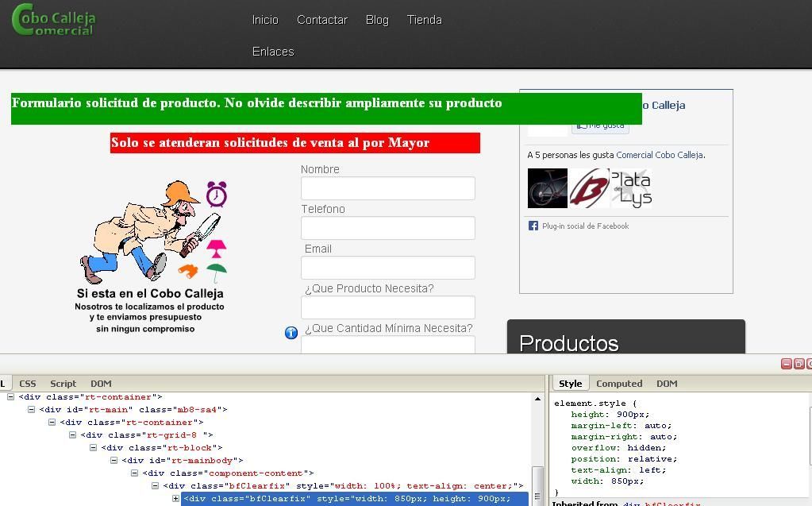
Task: Open the DOM tab next to Computed
Action: tap(667, 384)
